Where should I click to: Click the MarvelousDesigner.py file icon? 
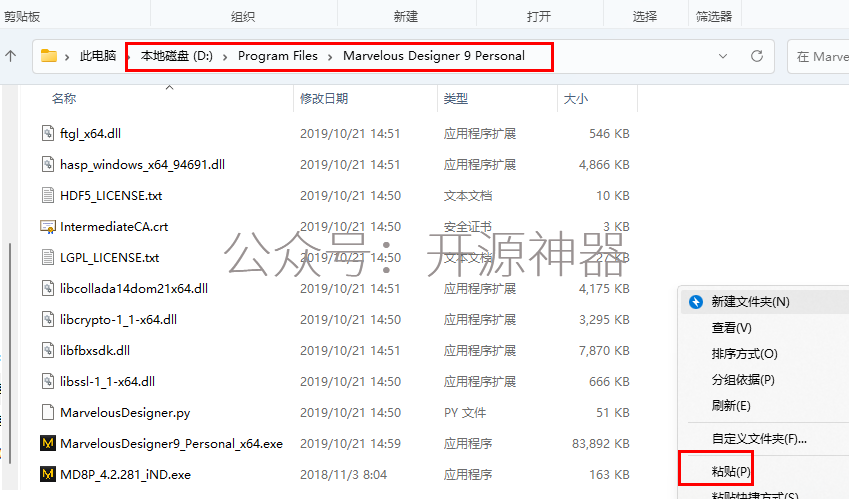click(48, 412)
